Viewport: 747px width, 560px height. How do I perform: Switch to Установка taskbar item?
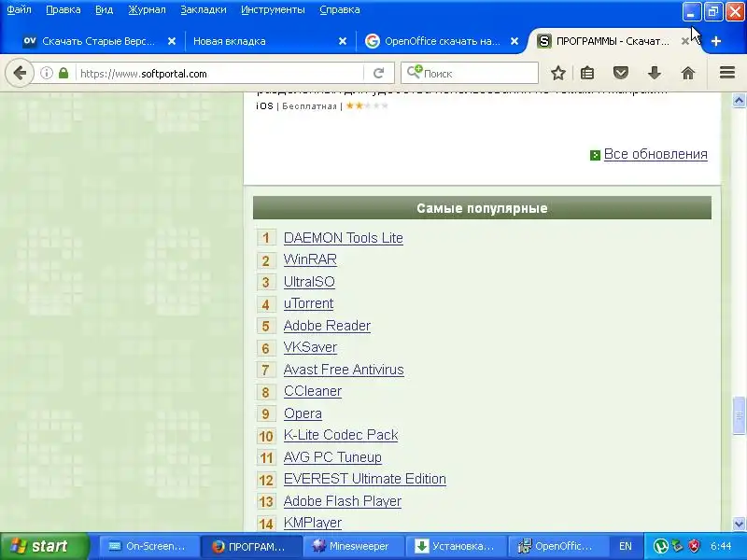coord(455,546)
